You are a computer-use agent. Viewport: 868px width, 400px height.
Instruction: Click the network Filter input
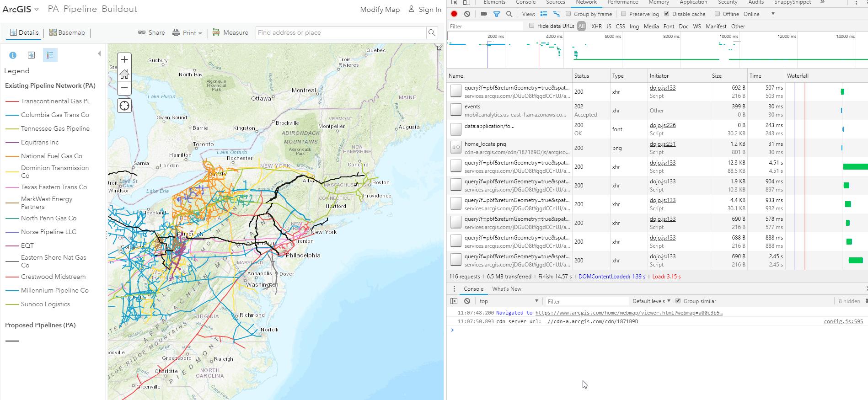click(485, 27)
